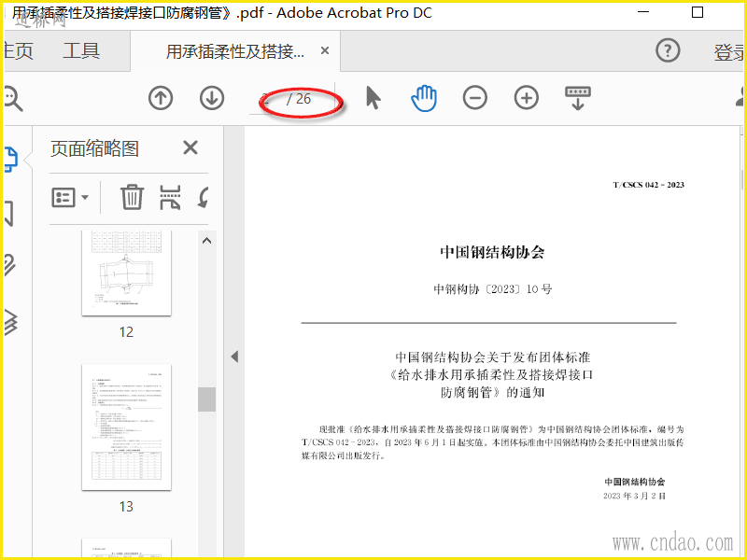The image size is (747, 560).
Task: Click the thumbnail panel scrollbar handle
Action: coord(206,399)
